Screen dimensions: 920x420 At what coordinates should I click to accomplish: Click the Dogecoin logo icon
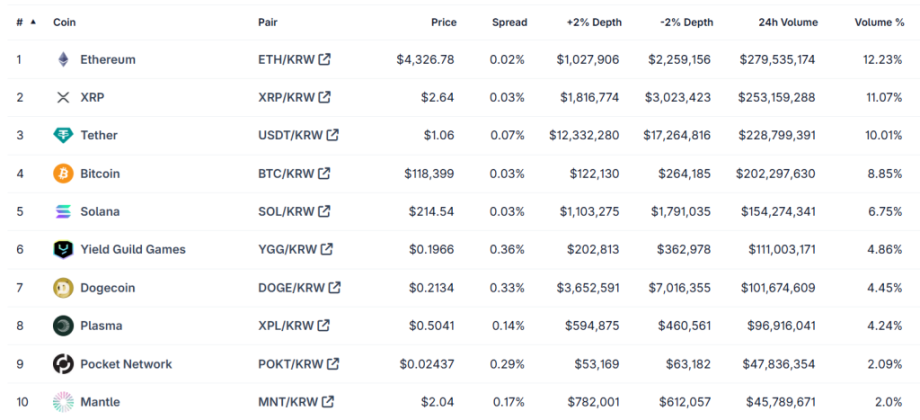tap(63, 288)
